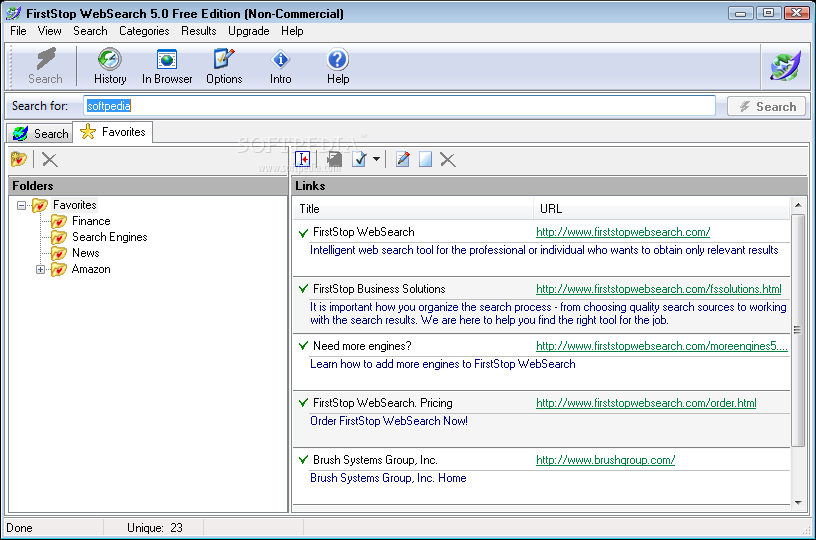Open the Categories menu
This screenshot has width=816, height=540.
144,31
